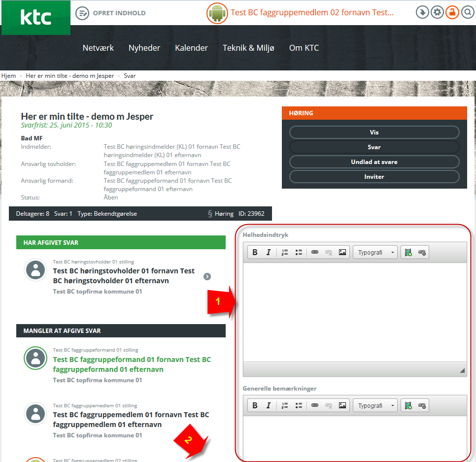Screen dimensions: 476x462
Task: Insert numbered list in Generelle bemærkninger editor
Action: (285, 405)
